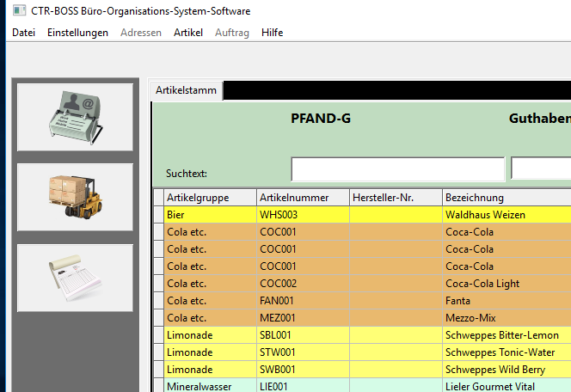Click Cola etc. cell in Mezzo-Mix row

[x=210, y=318]
